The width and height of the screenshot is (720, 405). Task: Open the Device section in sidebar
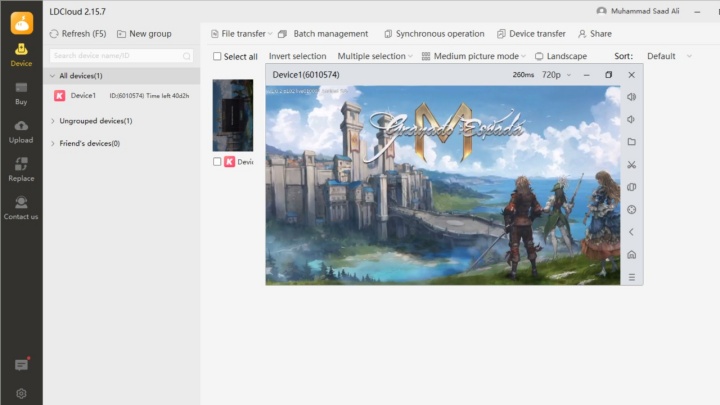click(21, 55)
